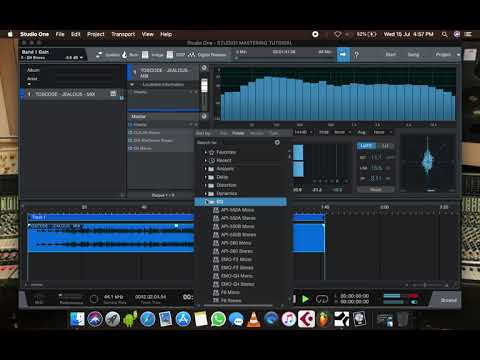Open FL Studio from the Dock
Screen dimensions: 480x360
tap(324, 319)
